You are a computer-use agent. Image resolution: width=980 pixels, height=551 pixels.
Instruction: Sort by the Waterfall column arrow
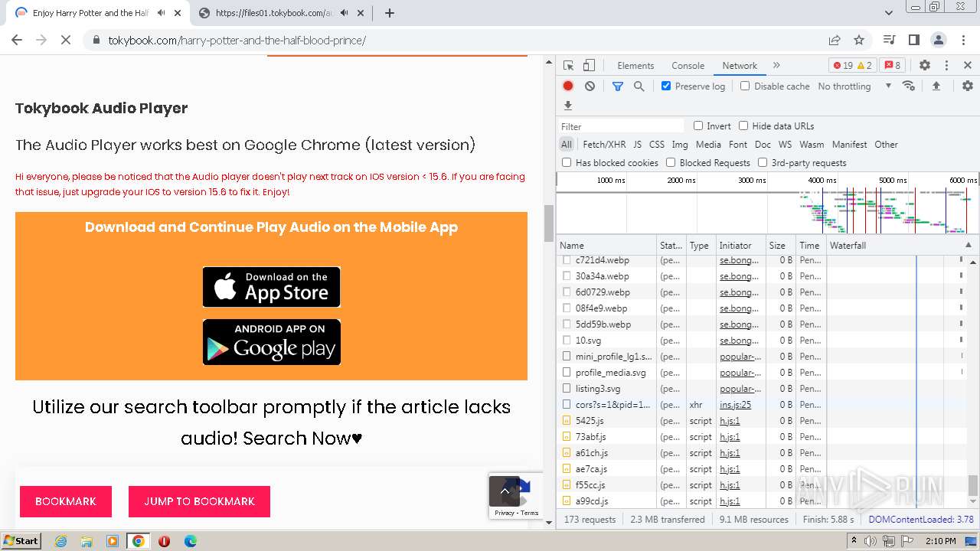pyautogui.click(x=968, y=245)
